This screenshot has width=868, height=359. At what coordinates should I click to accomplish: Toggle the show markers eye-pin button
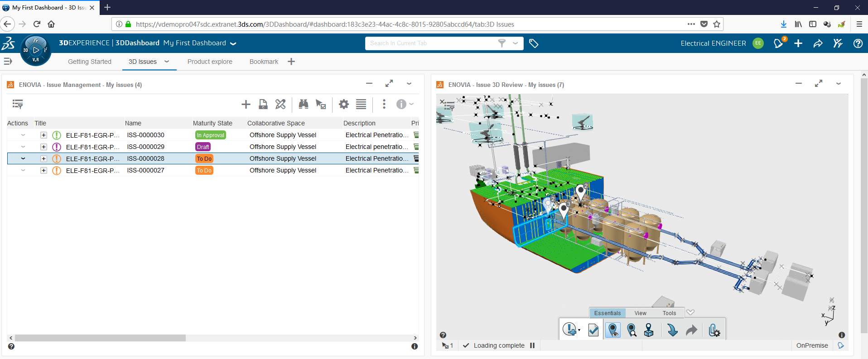pos(612,330)
